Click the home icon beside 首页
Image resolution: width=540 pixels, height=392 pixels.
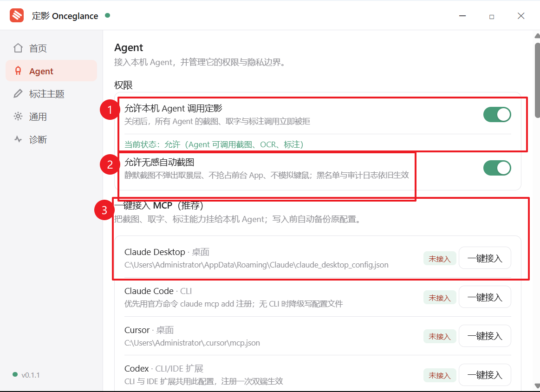click(18, 48)
